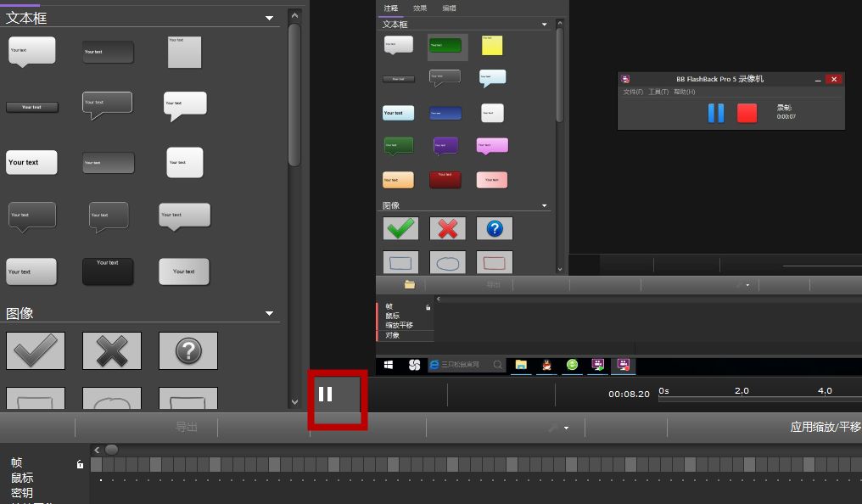This screenshot has width=862, height=504.
Task: Open the 帮助(H) menu in recorder
Action: pos(685,92)
